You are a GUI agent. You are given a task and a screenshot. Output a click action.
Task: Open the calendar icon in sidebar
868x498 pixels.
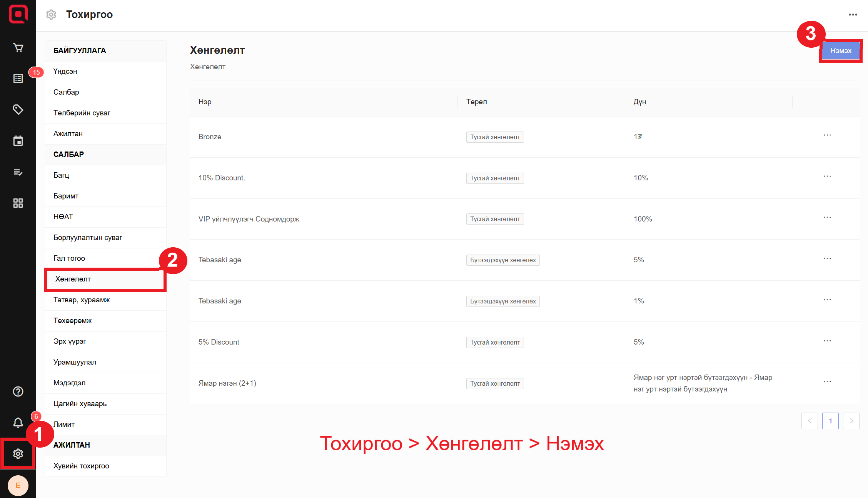click(x=18, y=141)
